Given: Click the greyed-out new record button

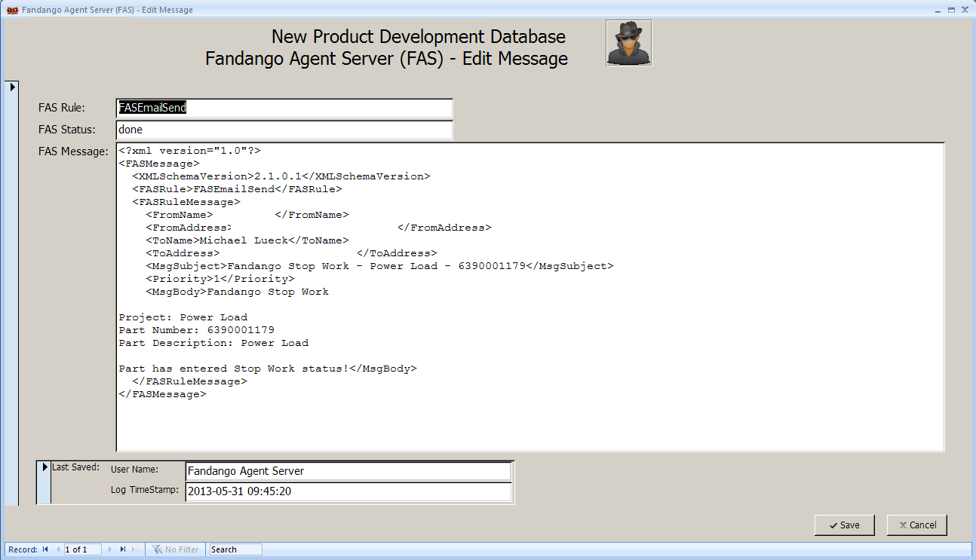Looking at the screenshot, I should pos(136,549).
